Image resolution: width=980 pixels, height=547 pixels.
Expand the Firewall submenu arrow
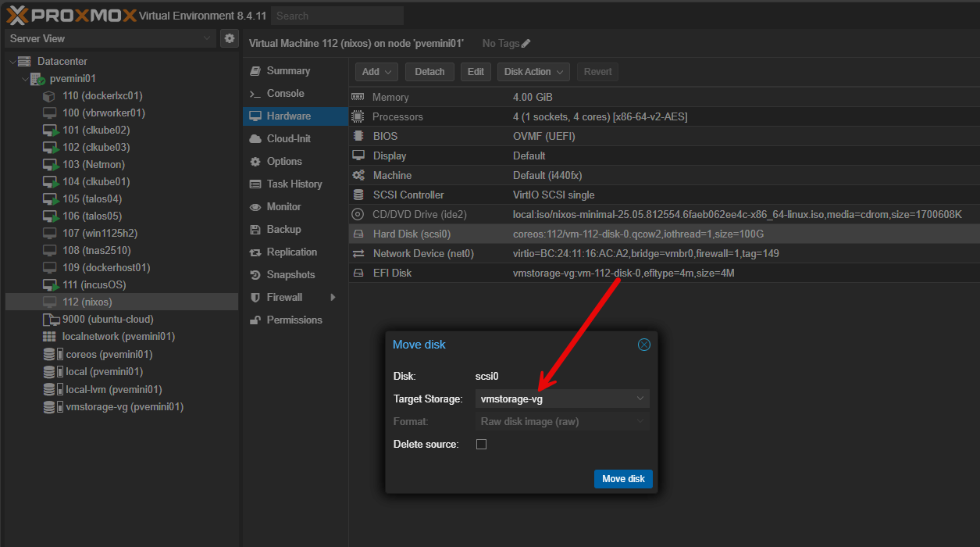coord(333,298)
